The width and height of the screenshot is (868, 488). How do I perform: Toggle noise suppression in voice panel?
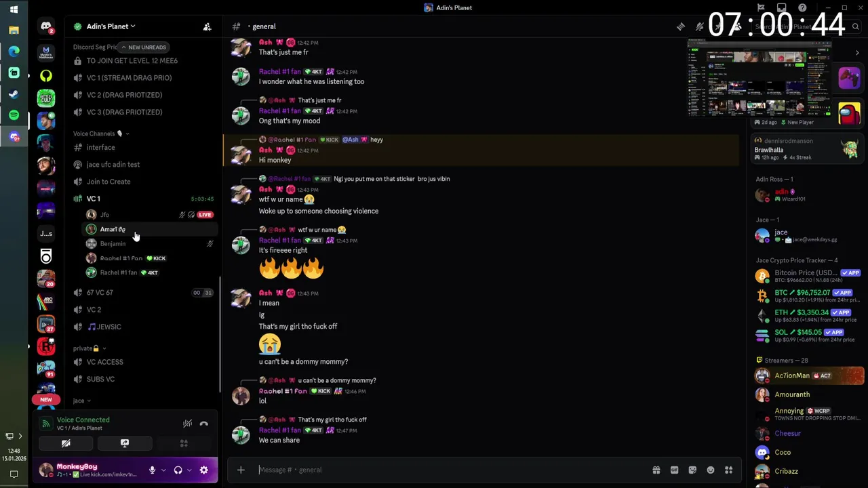(187, 424)
